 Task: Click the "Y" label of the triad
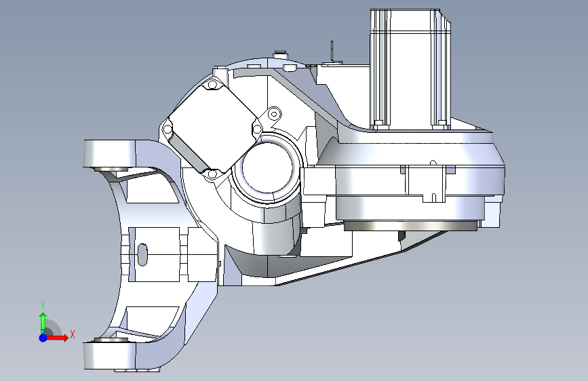click(x=43, y=305)
